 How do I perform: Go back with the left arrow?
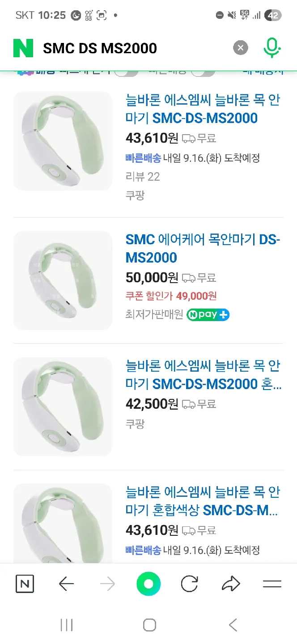[66, 584]
